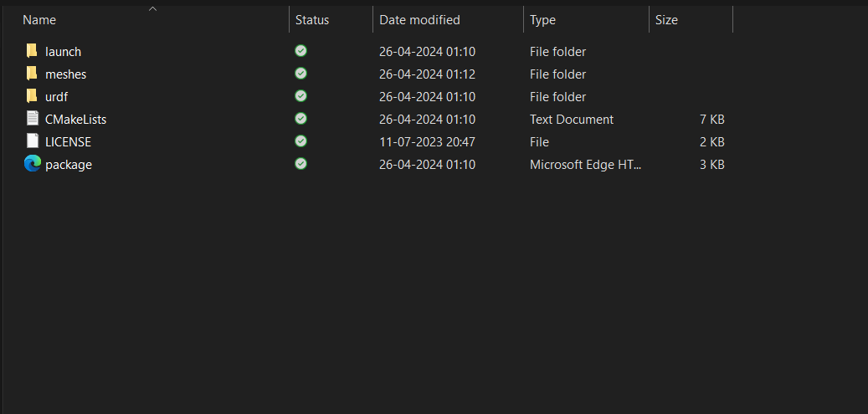Viewport: 868px width, 414px height.
Task: Select the CMakeLists file name
Action: [75, 120]
